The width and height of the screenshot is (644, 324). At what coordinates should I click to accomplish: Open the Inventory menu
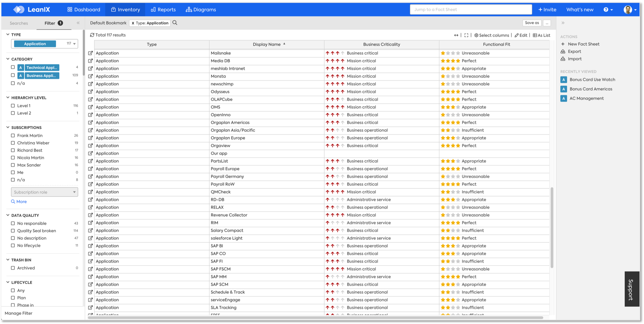point(125,10)
